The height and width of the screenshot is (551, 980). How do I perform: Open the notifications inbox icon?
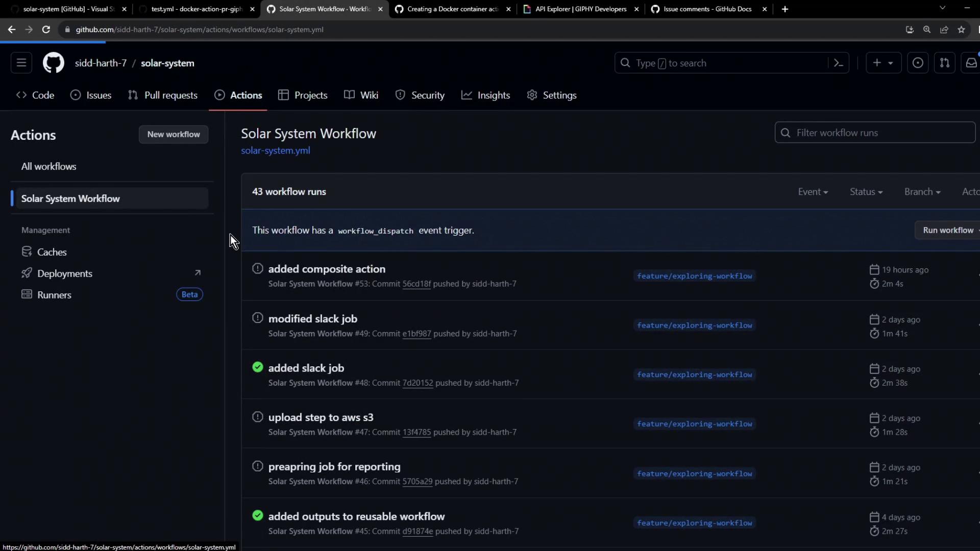tap(971, 63)
